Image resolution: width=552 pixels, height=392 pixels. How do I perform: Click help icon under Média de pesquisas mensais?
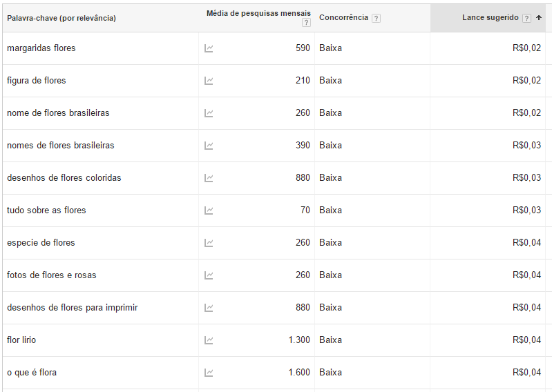(x=306, y=23)
